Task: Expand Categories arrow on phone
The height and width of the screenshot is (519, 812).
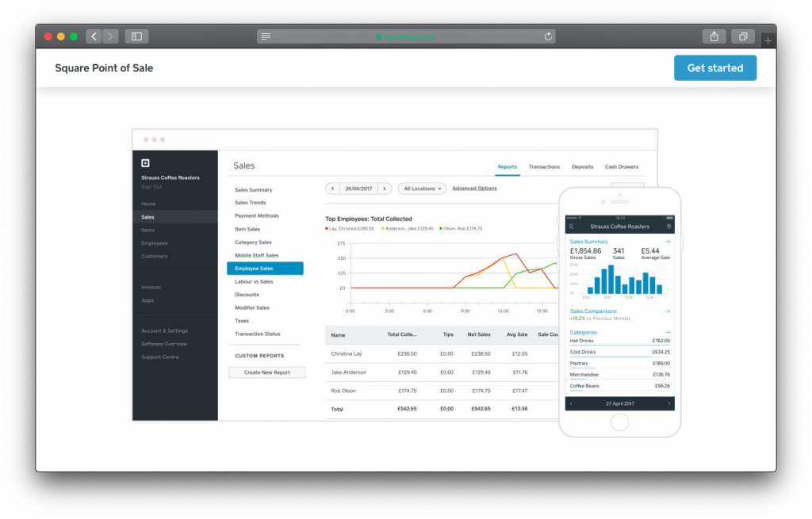Action: pos(668,332)
